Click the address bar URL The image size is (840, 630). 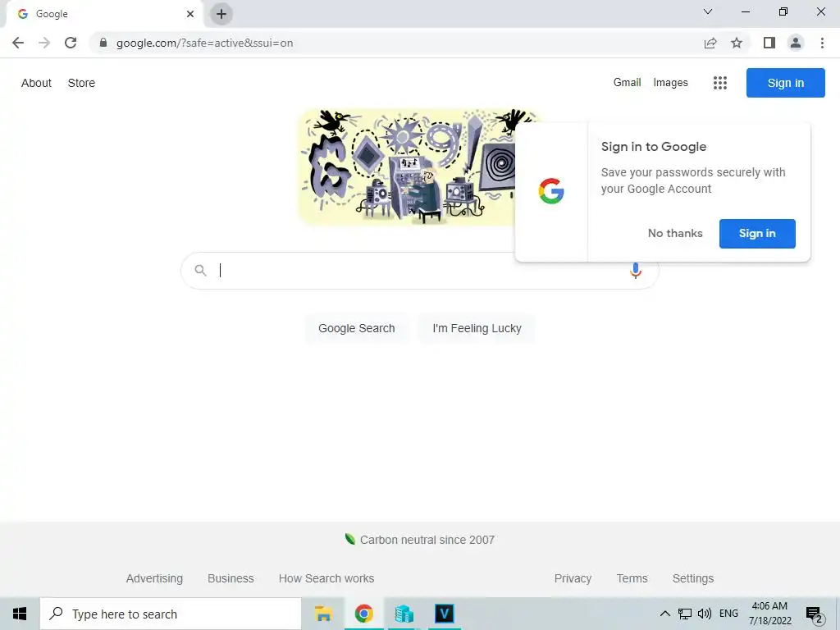pos(204,43)
